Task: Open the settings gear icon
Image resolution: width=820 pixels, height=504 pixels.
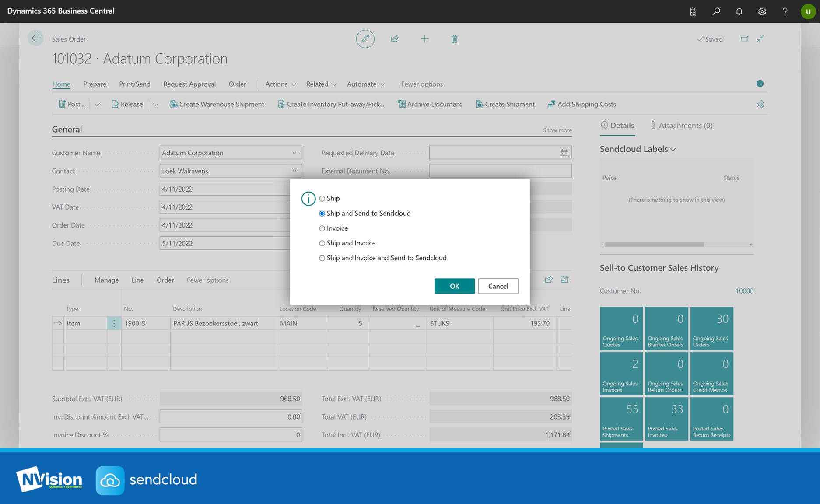Action: coord(762,11)
